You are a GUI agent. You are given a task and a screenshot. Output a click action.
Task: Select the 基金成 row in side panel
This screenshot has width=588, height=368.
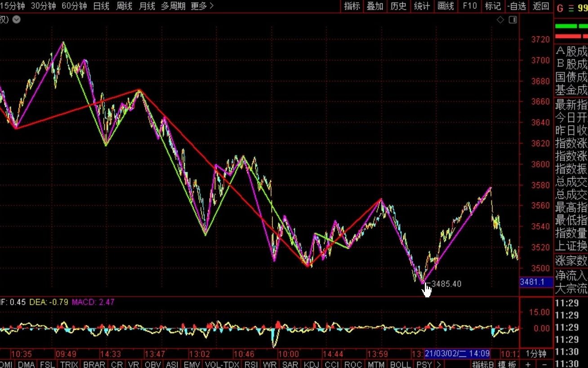(571, 90)
